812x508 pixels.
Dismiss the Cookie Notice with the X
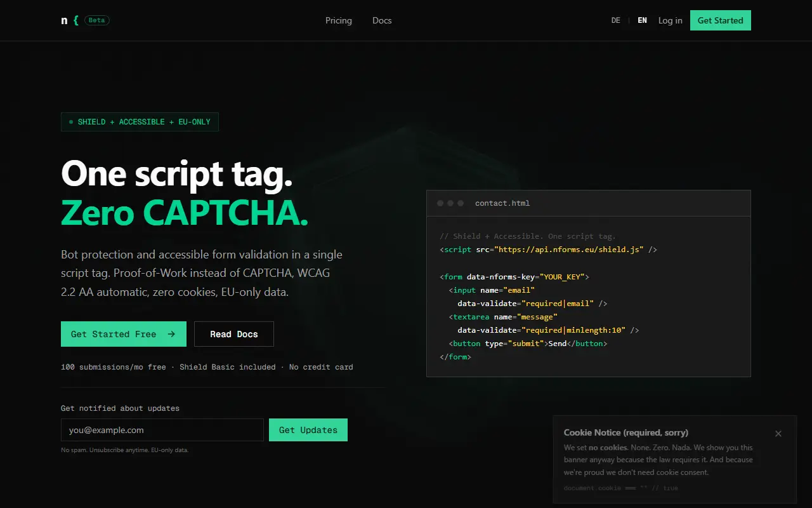(x=778, y=434)
